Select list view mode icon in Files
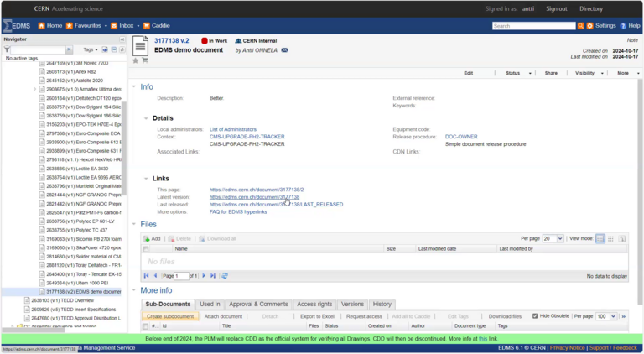 (x=600, y=238)
